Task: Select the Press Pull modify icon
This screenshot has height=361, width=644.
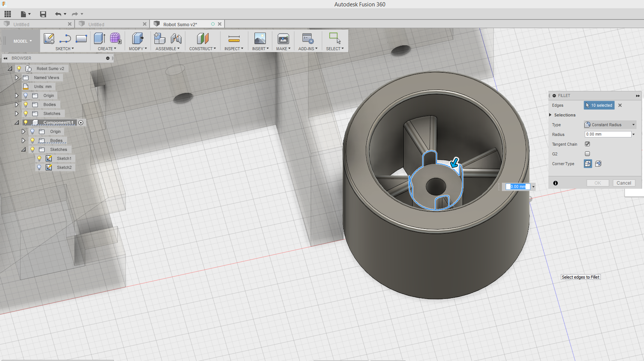Action: [x=138, y=38]
